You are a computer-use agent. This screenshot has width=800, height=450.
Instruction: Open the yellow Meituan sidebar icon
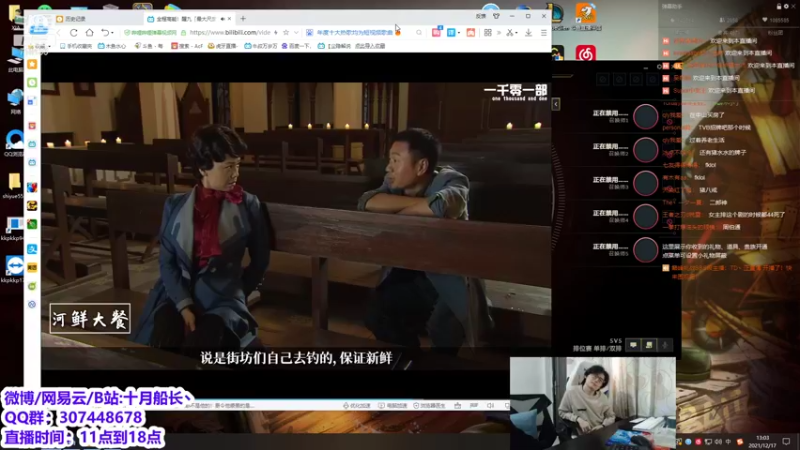32,268
